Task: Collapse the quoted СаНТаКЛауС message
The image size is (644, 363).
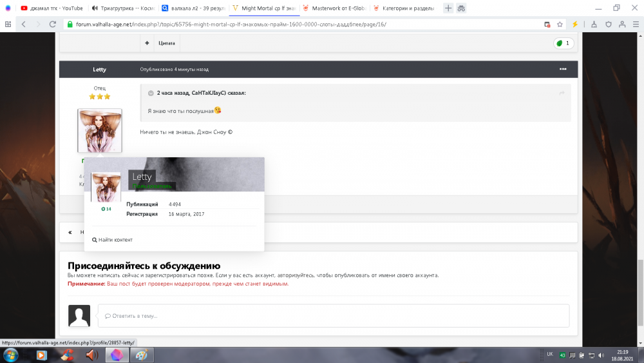Action: pyautogui.click(x=151, y=93)
